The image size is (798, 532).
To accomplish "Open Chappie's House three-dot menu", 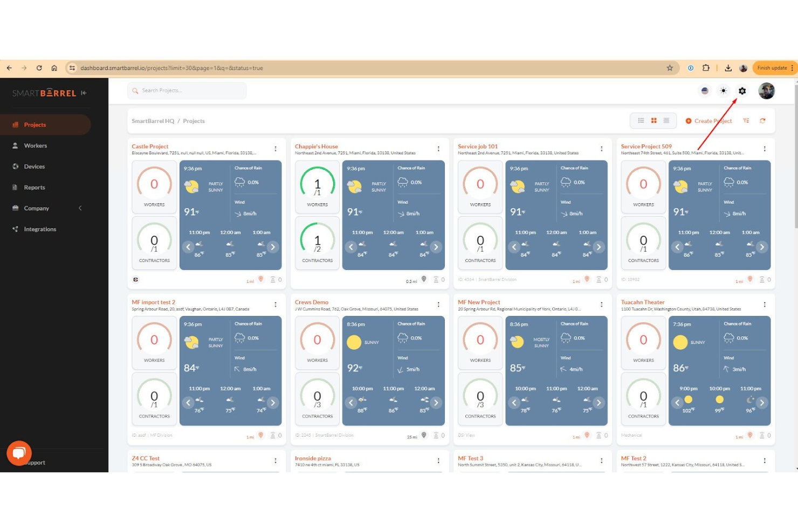I will pos(438,149).
